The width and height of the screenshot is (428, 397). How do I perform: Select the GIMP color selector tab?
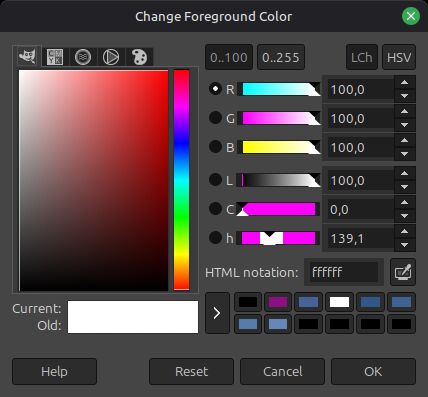click(27, 56)
